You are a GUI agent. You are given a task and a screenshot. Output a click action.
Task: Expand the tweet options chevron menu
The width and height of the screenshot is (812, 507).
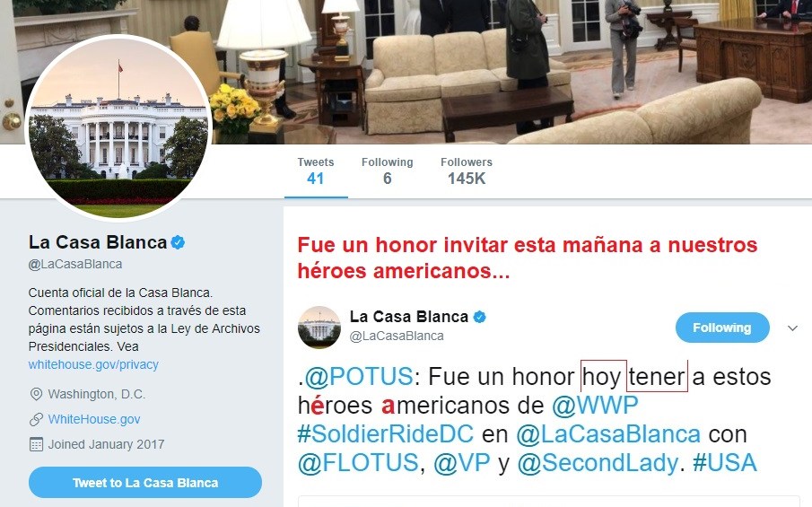tap(792, 328)
